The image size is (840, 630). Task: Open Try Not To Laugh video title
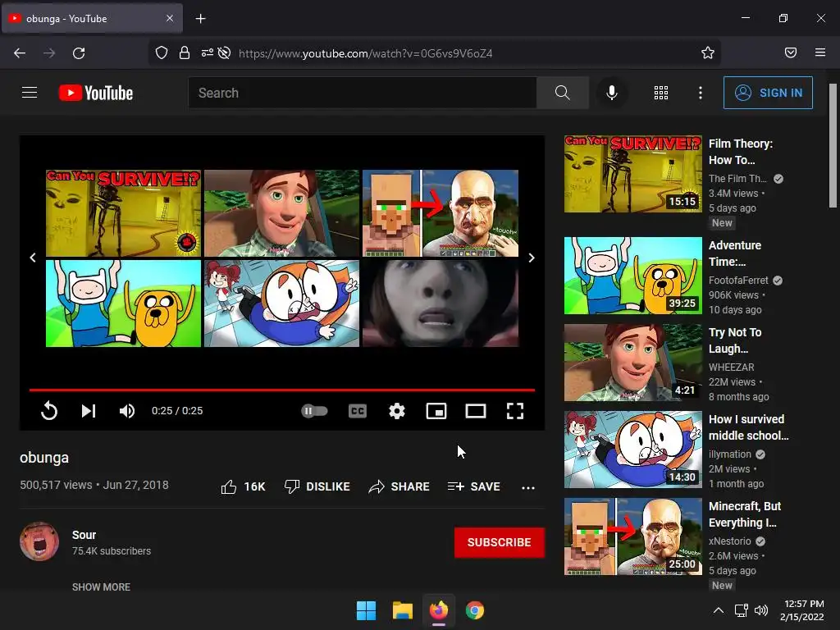(735, 340)
